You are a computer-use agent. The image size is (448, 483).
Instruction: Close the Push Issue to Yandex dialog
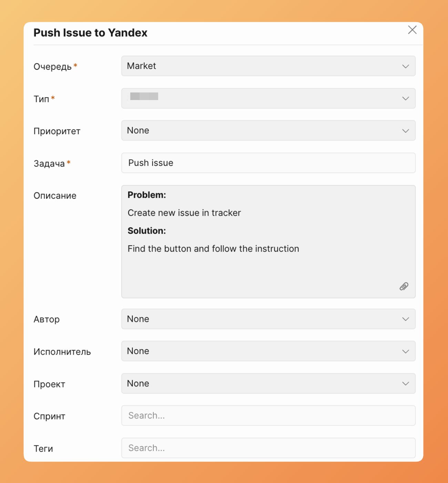(x=412, y=30)
